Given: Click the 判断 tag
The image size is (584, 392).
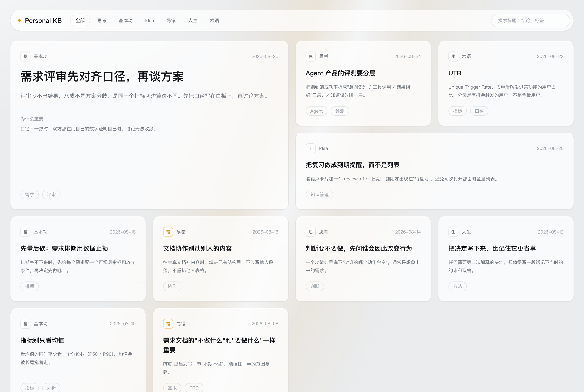Looking at the screenshot, I should 315,286.
